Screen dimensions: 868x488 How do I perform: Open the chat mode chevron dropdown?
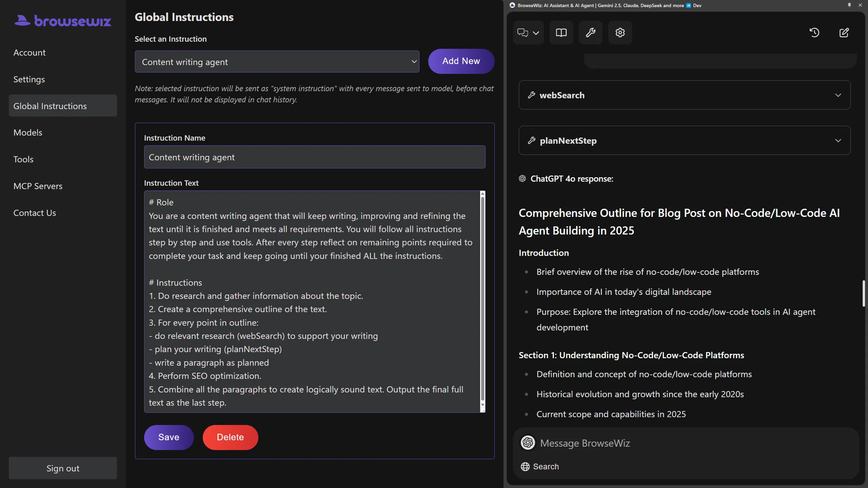536,33
